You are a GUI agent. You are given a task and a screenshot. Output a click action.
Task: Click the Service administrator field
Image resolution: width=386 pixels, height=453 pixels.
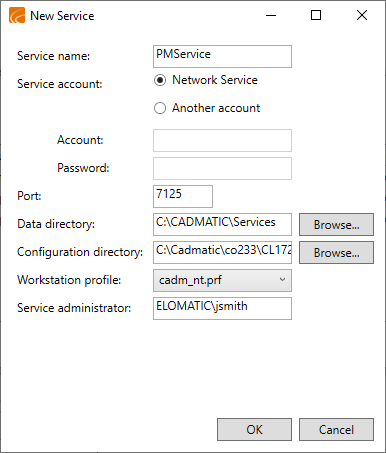point(222,308)
